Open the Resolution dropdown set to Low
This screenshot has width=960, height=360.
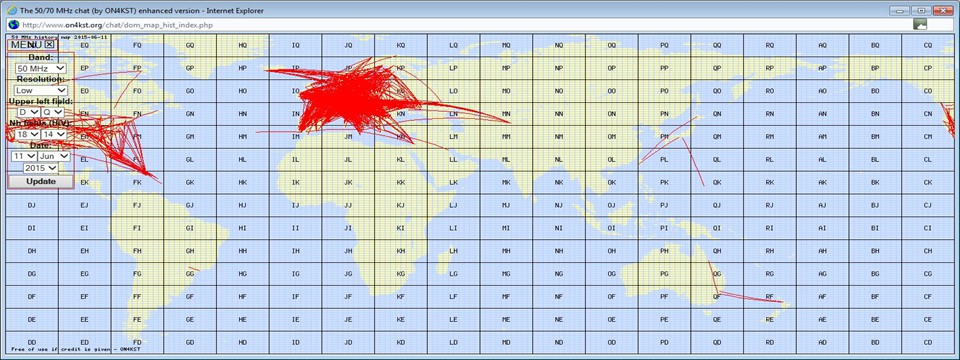coord(41,90)
